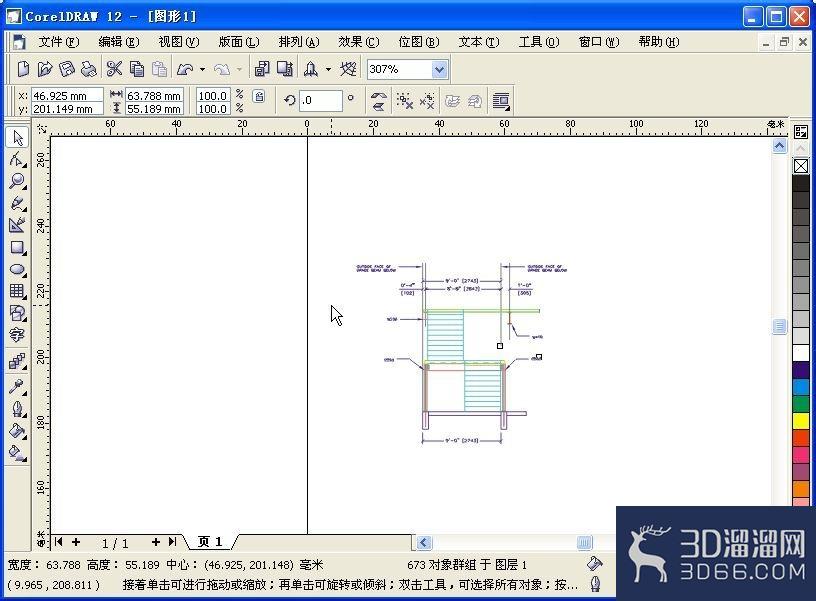Select the Fill bucket tool
Image resolution: width=816 pixels, height=601 pixels.
click(17, 431)
